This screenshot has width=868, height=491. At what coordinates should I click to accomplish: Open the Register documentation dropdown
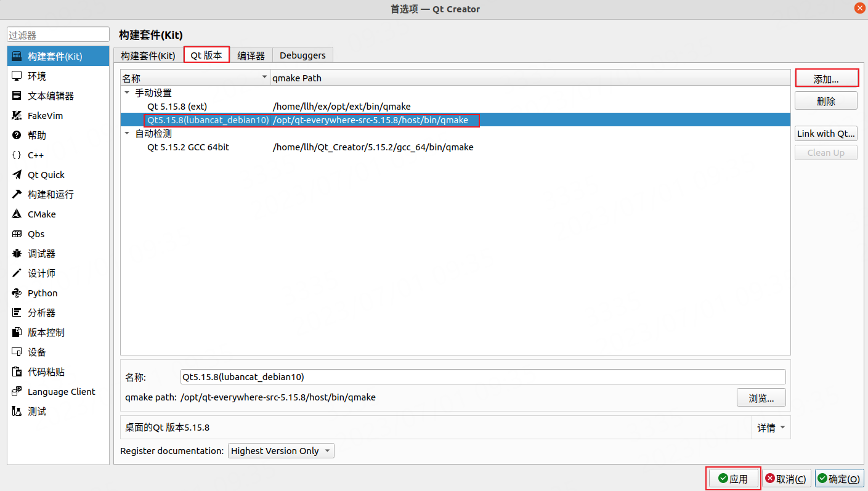point(281,451)
